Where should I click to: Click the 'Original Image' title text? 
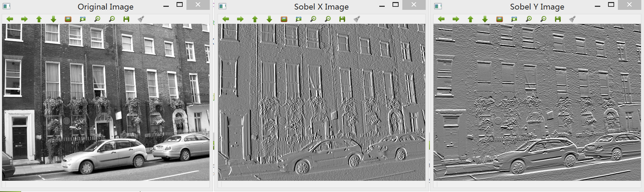[x=105, y=7]
